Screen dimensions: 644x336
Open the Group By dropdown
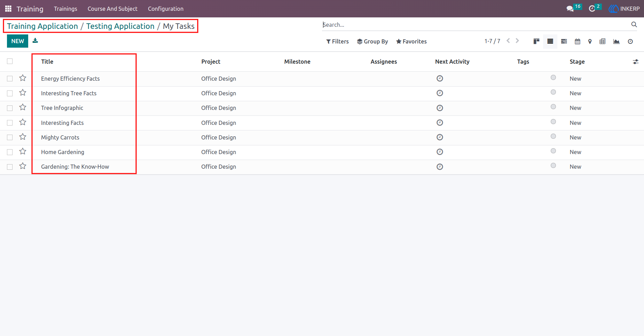click(x=372, y=41)
